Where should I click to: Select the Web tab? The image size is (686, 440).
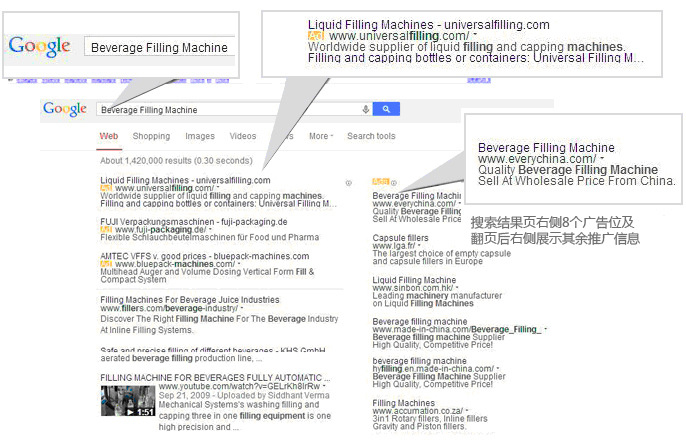[109, 136]
